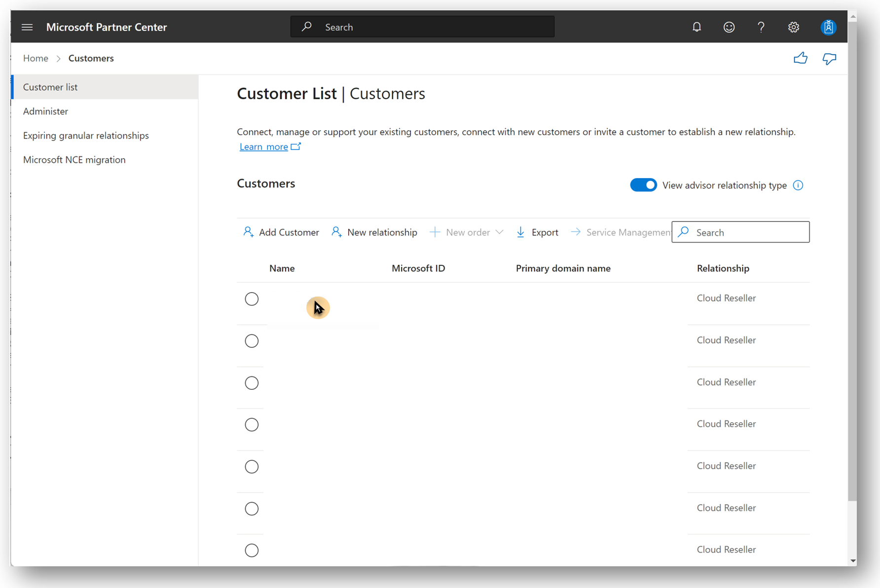The width and height of the screenshot is (880, 588).
Task: Show info for advisor relationship type
Action: point(798,185)
